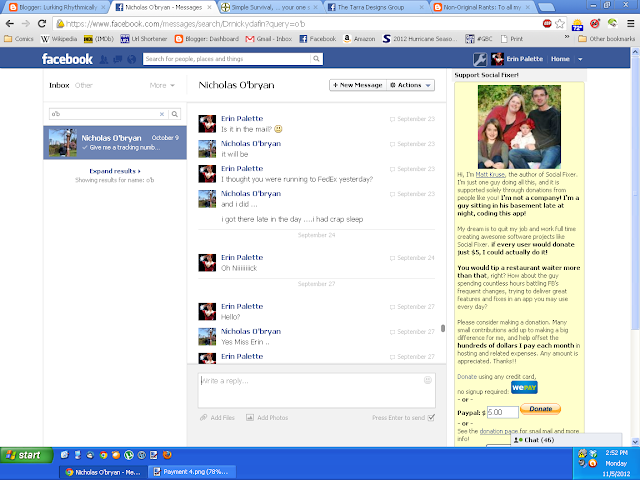Click the WePay logo button
Viewport: 640px width, 480px height.
524,387
